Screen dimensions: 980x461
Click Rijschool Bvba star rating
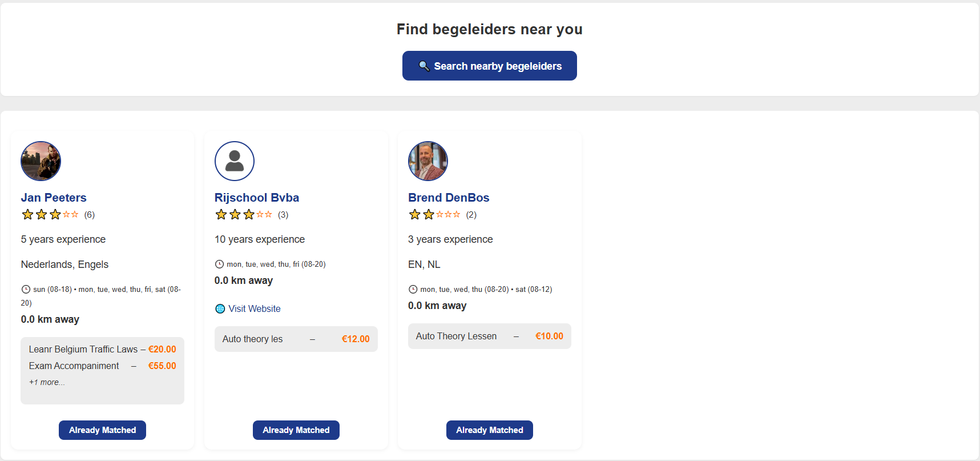pos(244,215)
